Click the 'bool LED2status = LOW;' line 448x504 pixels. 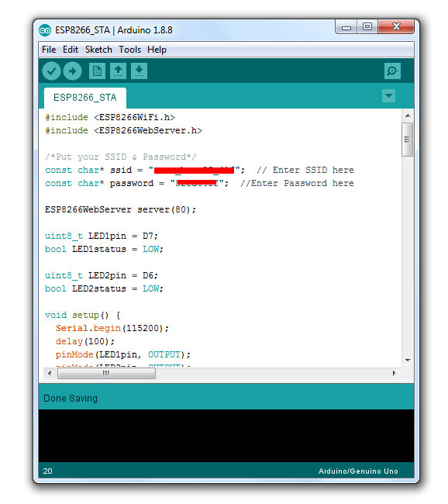[104, 289]
